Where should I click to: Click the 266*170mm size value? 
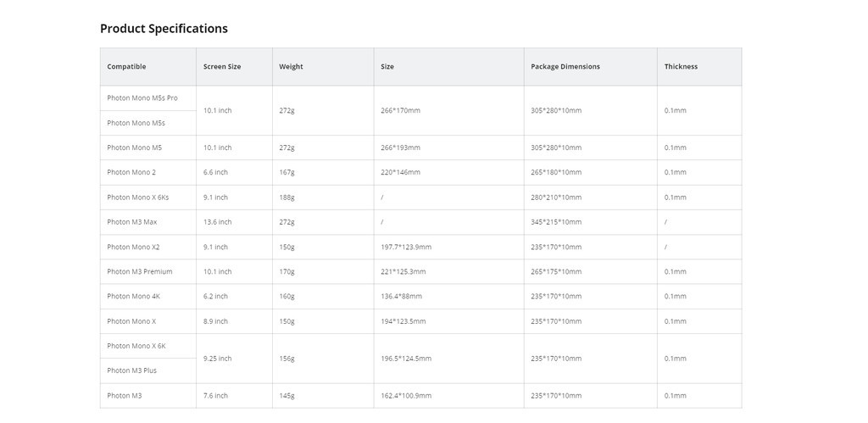(400, 110)
